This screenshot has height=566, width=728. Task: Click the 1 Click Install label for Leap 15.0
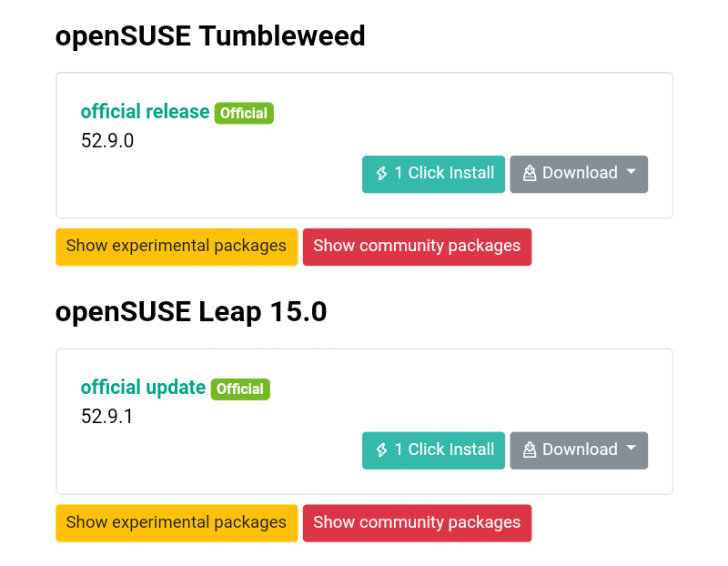(444, 450)
